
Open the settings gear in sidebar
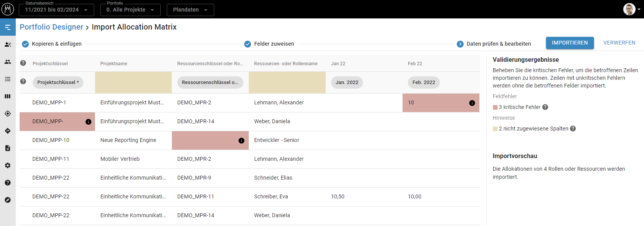point(8,165)
